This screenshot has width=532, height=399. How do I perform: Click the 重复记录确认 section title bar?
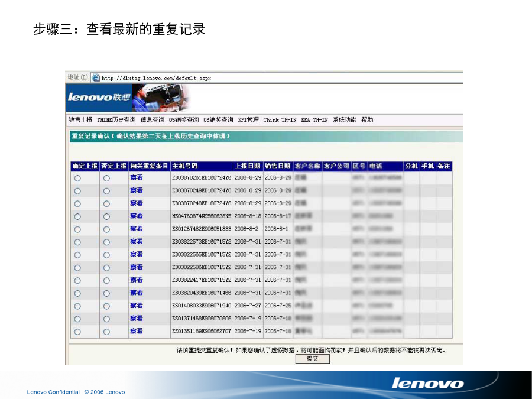(265, 136)
